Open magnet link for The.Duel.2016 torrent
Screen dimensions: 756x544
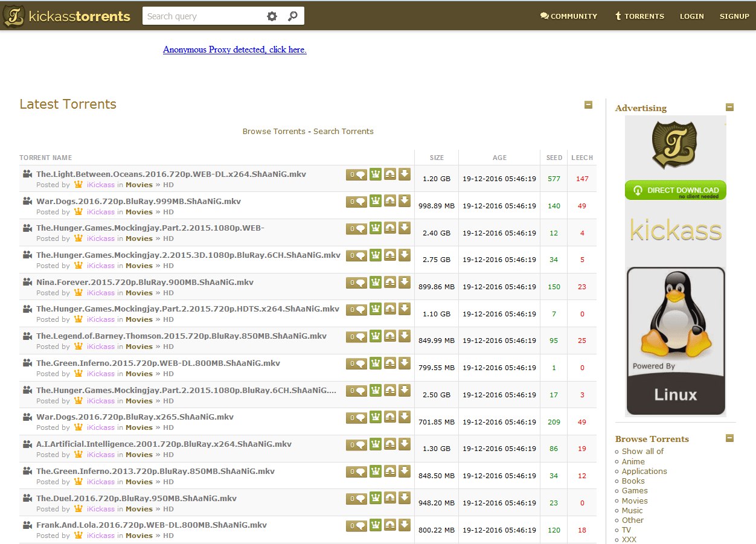tap(390, 498)
